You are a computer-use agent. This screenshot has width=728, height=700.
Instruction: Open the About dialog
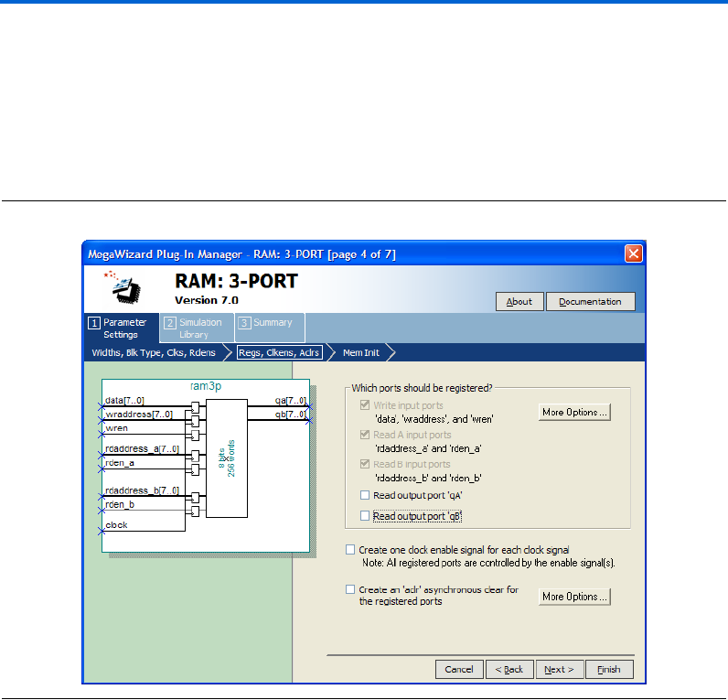(x=519, y=301)
